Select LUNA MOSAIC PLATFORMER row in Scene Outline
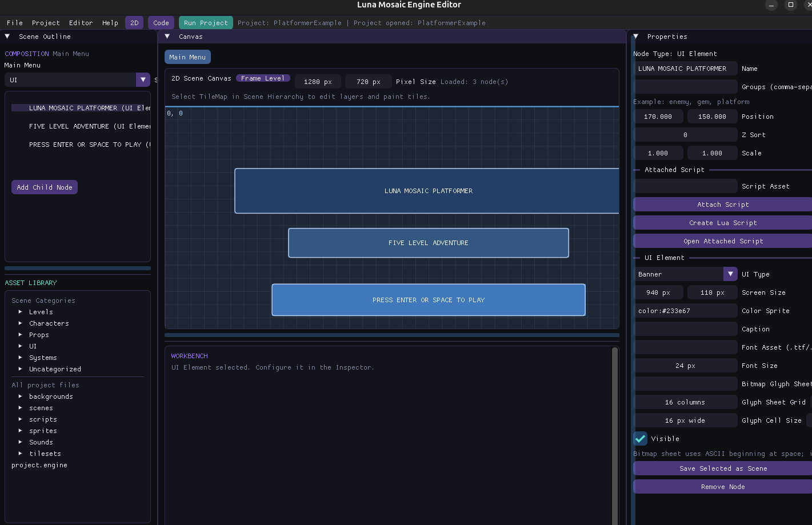Image resolution: width=812 pixels, height=525 pixels. pos(81,108)
